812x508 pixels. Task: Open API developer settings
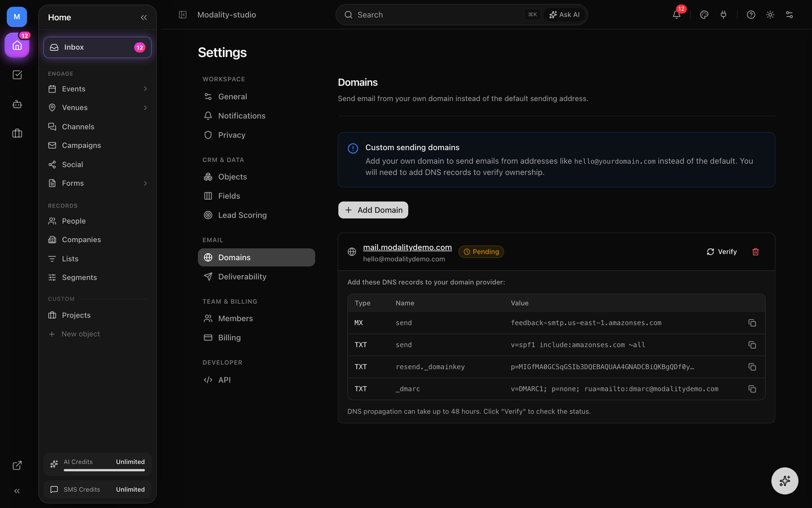click(256, 380)
